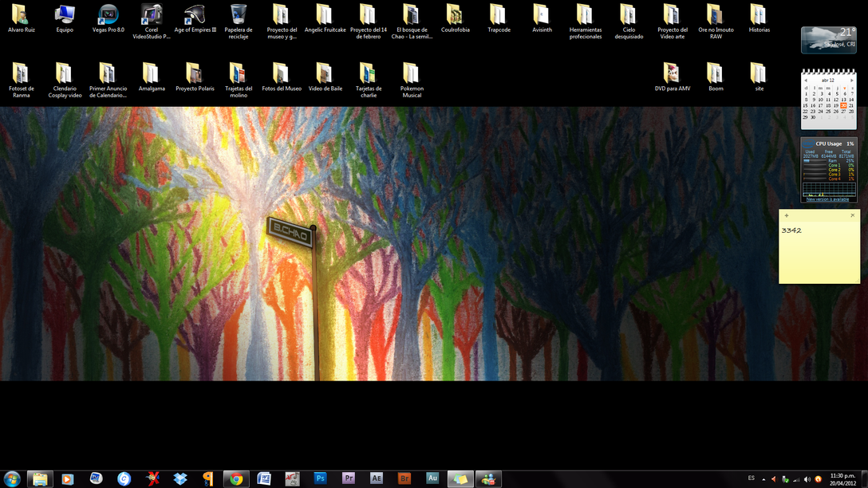Screen dimensions: 868x488
Task: Open the Alvaro Ruiz user folder icon
Action: point(21,18)
